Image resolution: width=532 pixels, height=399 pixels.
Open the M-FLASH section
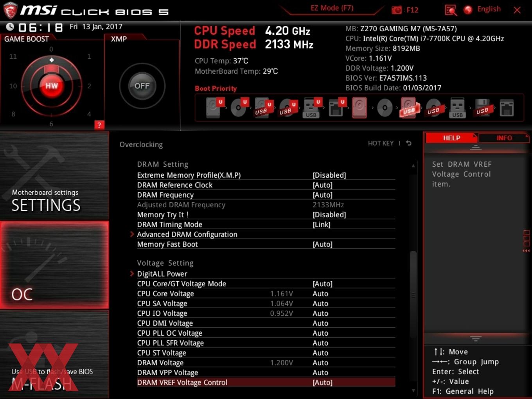pyautogui.click(x=54, y=354)
